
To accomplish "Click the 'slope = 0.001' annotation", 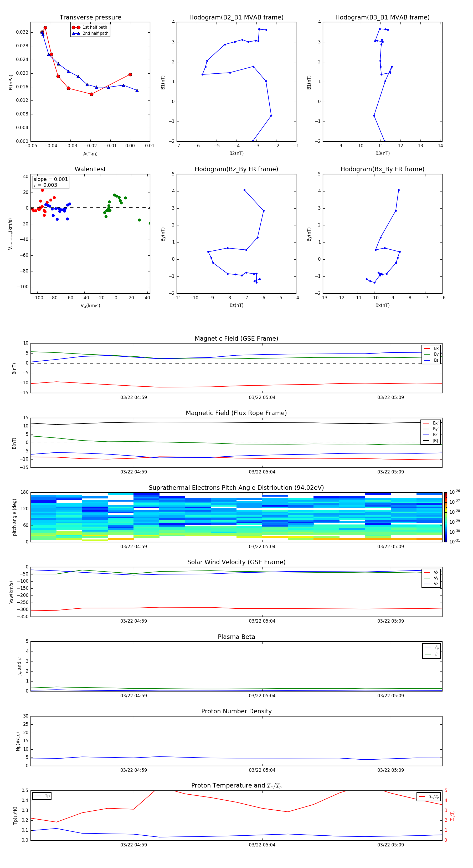I will click(x=51, y=179).
